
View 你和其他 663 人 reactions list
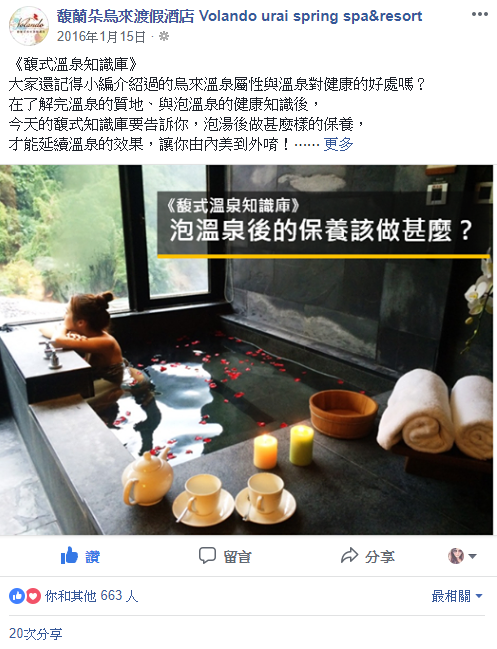pos(91,596)
